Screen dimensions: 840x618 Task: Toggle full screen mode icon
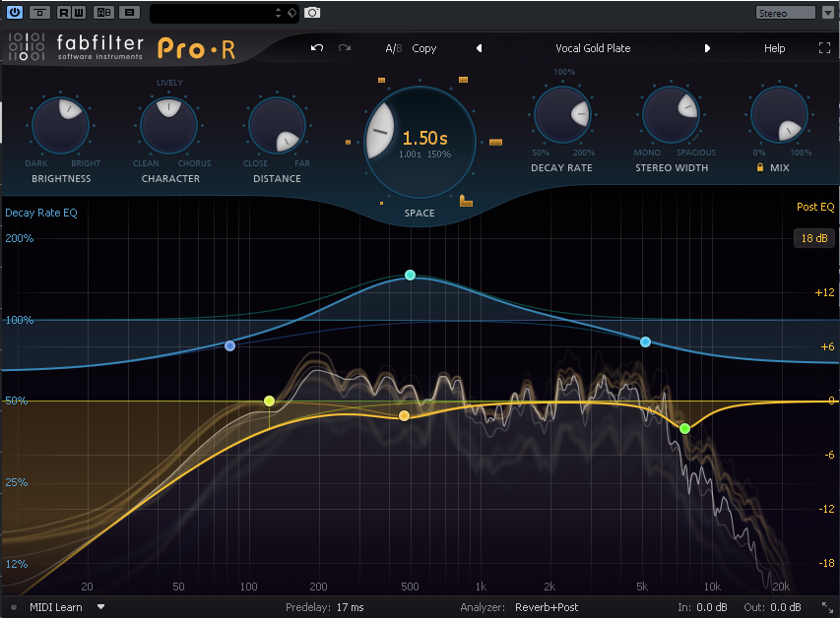point(824,48)
